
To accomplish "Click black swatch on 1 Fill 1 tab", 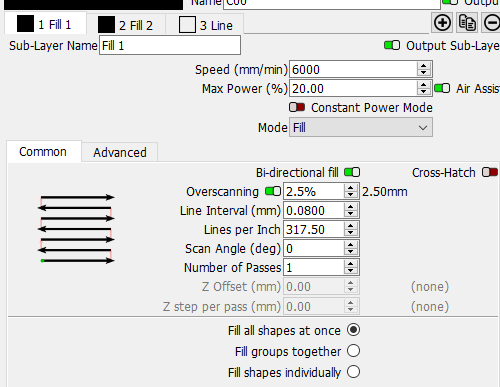I will [x=25, y=24].
